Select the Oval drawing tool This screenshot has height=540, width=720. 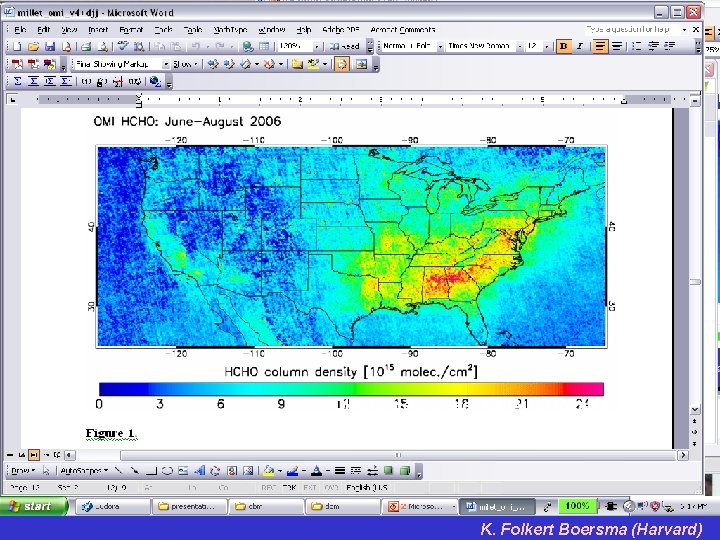(x=167, y=471)
